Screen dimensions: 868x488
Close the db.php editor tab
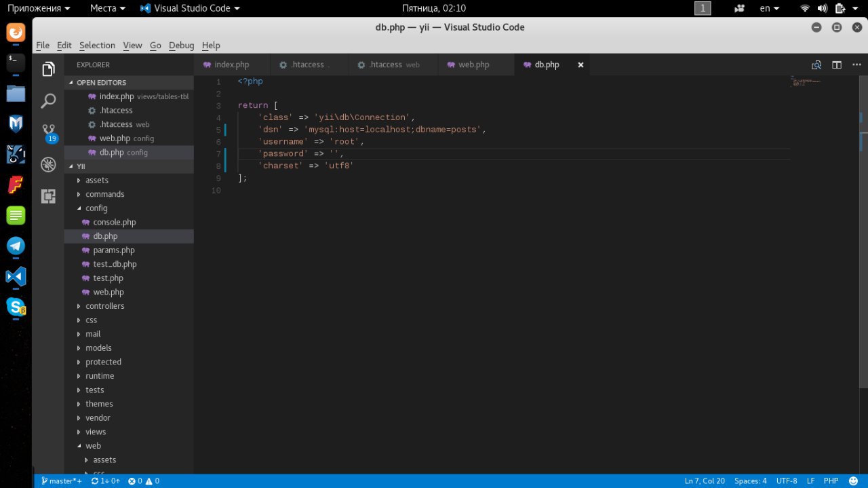[x=580, y=65]
